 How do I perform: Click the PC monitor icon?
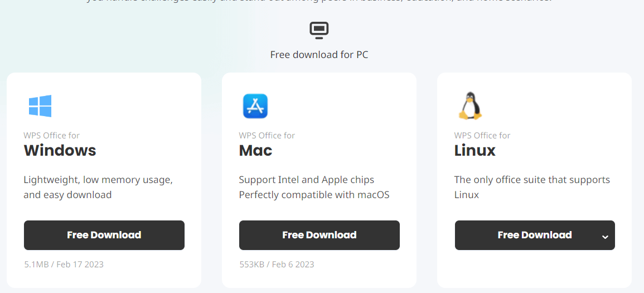point(319,30)
